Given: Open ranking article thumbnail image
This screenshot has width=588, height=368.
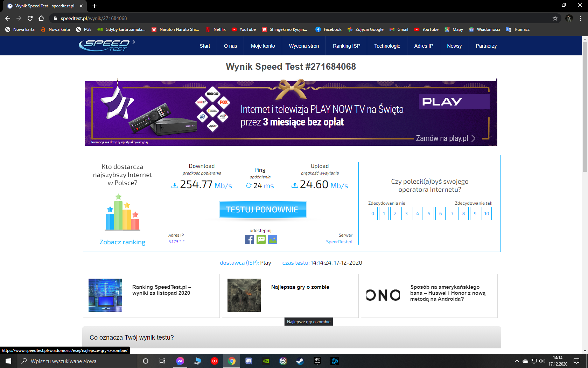Looking at the screenshot, I should click(x=105, y=295).
